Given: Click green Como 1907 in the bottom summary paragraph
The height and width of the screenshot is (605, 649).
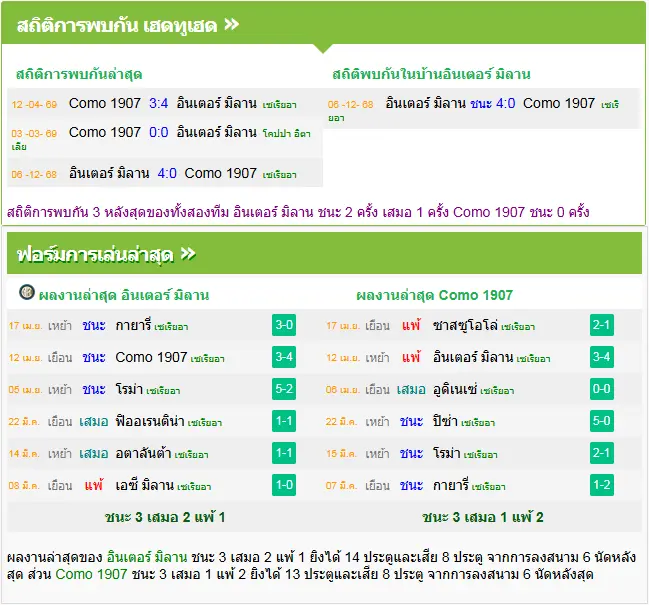Looking at the screenshot, I should 91,574.
